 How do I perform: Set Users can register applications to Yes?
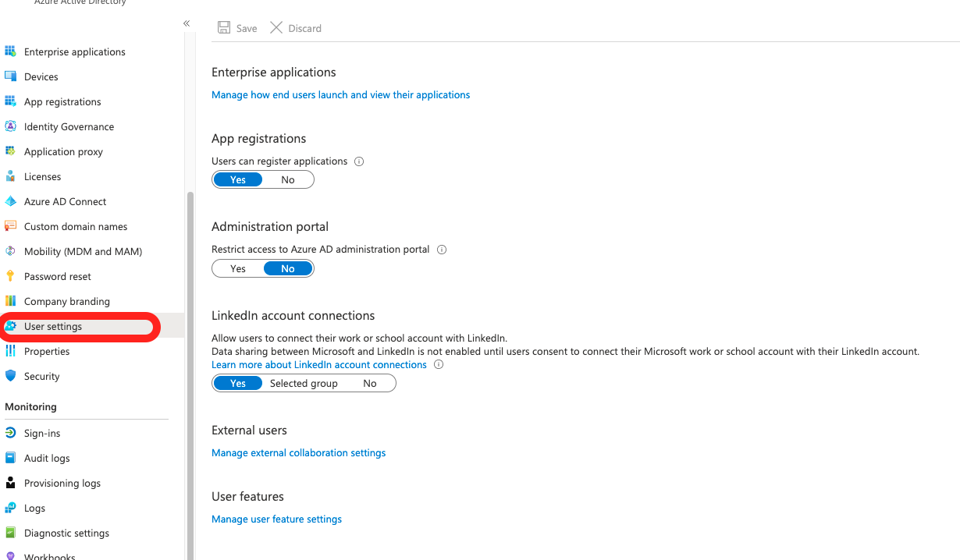pos(238,179)
